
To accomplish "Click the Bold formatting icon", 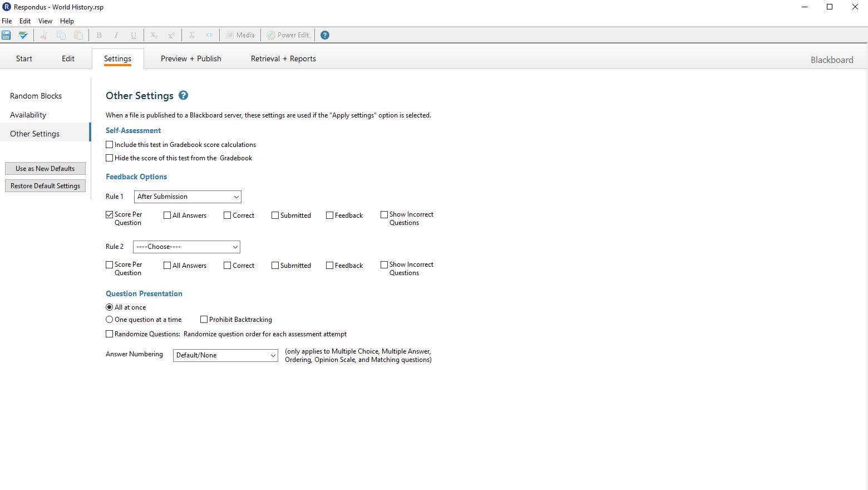I will pyautogui.click(x=99, y=35).
